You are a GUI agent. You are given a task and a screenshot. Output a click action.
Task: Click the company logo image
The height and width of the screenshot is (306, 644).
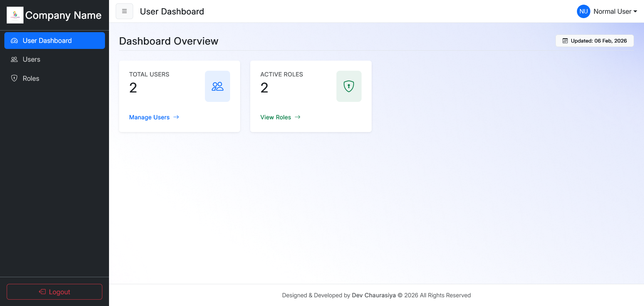15,15
